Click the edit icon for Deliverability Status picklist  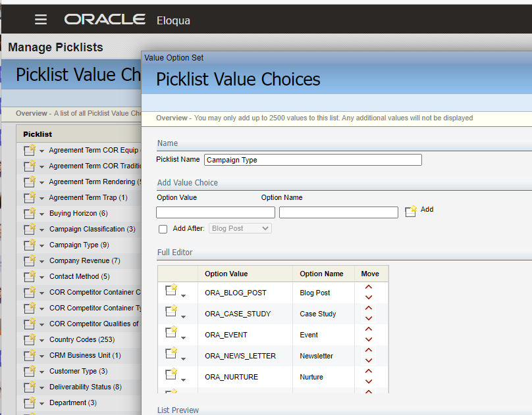point(30,387)
